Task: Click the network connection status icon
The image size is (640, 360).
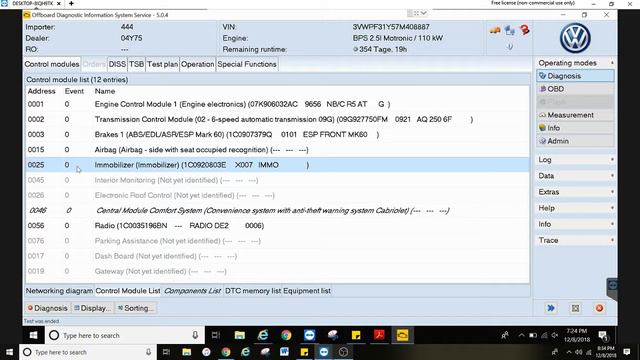Action: [x=510, y=30]
